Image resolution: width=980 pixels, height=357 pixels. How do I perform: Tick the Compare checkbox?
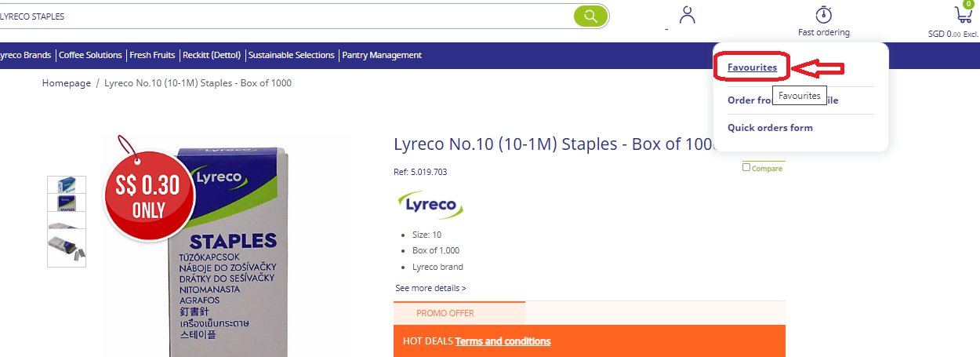(x=746, y=167)
